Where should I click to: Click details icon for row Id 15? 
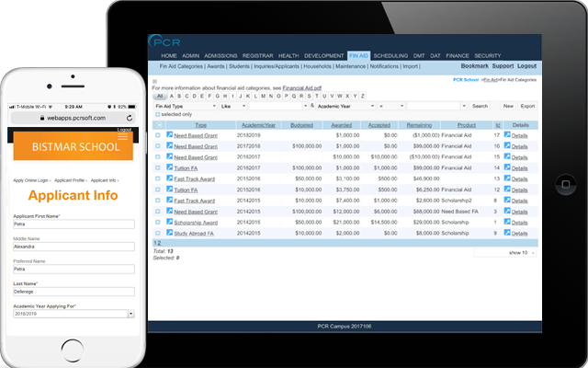pos(507,156)
